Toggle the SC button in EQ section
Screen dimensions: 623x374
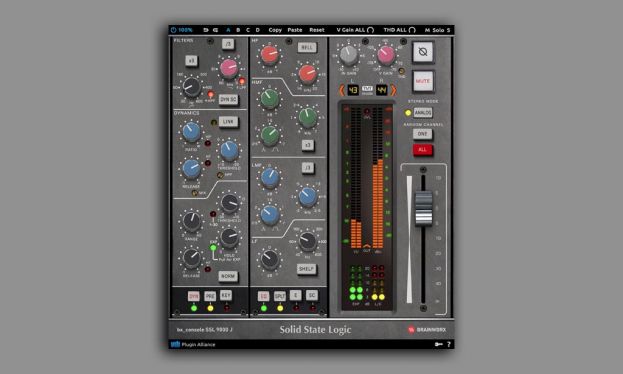click(312, 295)
